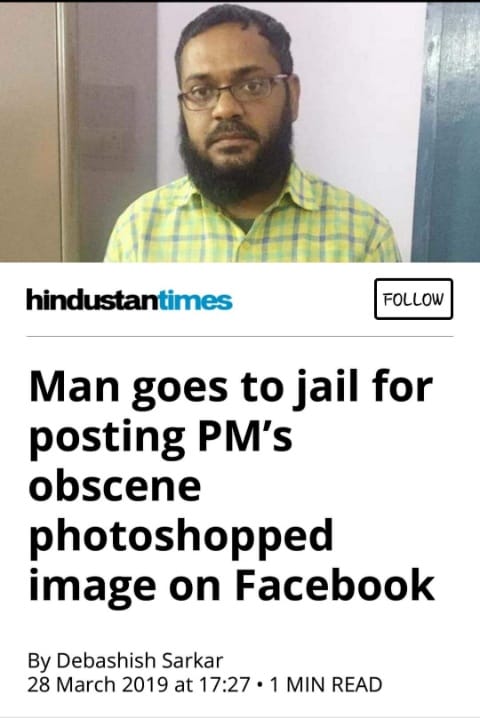This screenshot has width=480, height=718.
Task: Tap the word "photoshopped" in the headline
Action: (x=181, y=537)
